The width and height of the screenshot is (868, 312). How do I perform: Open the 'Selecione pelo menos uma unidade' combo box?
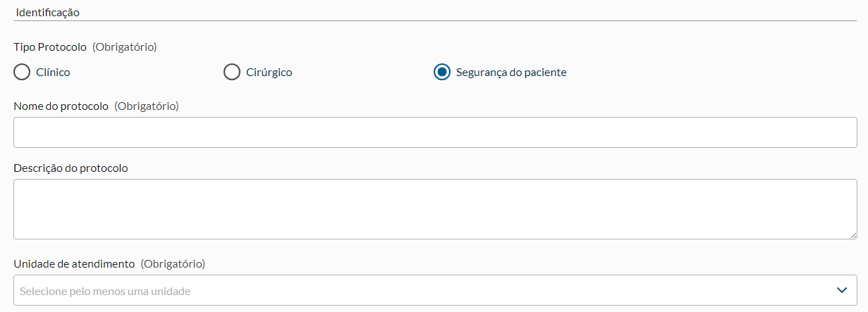tap(423, 290)
